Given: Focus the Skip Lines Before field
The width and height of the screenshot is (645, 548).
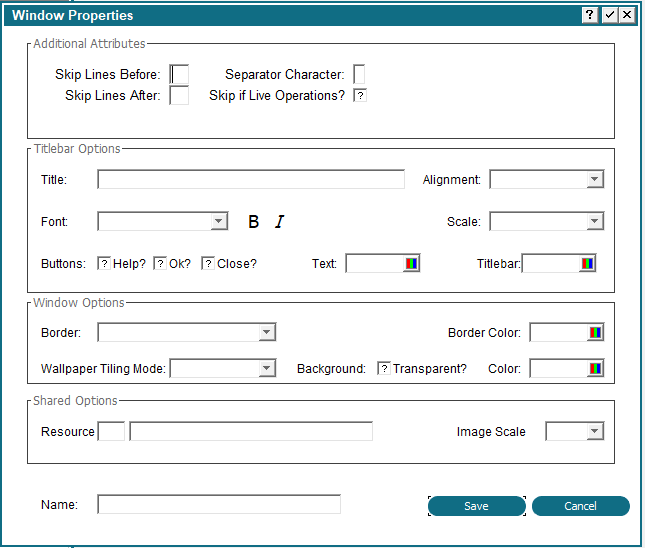Looking at the screenshot, I should pos(179,74).
